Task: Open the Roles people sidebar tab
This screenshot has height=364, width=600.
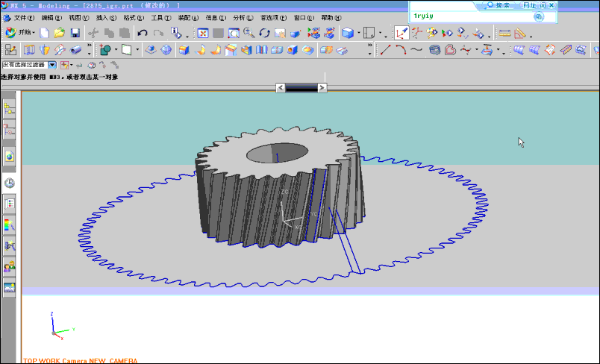Action: click(x=9, y=266)
